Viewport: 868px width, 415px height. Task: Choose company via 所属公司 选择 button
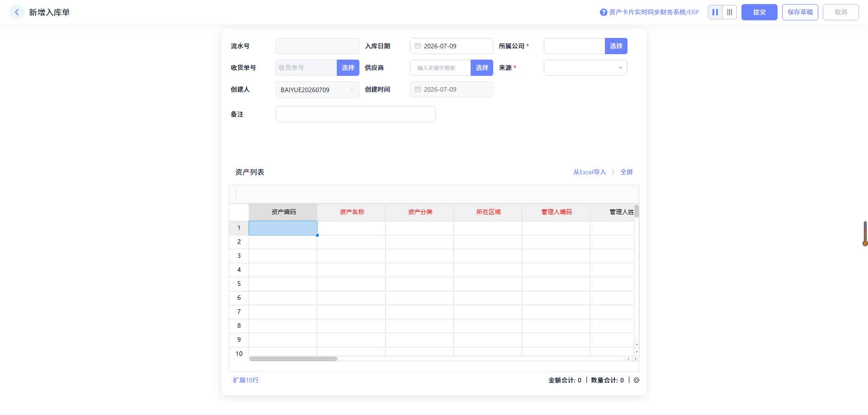click(616, 46)
